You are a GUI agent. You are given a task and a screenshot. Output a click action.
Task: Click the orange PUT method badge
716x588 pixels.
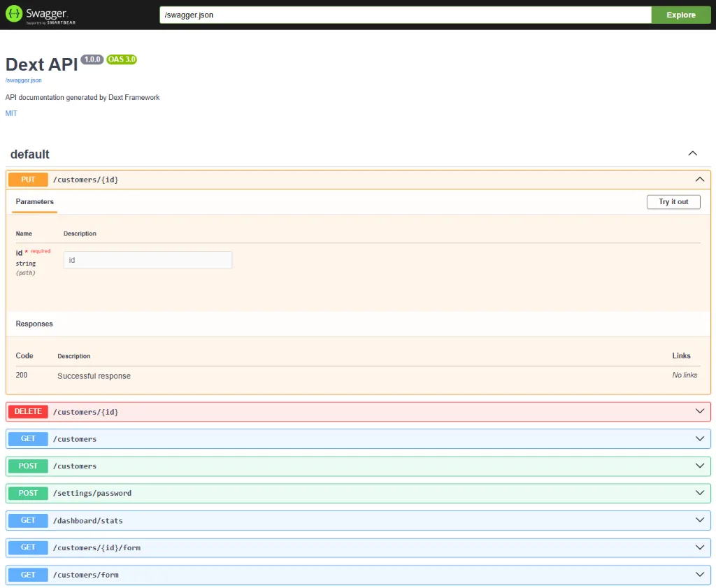click(x=27, y=179)
